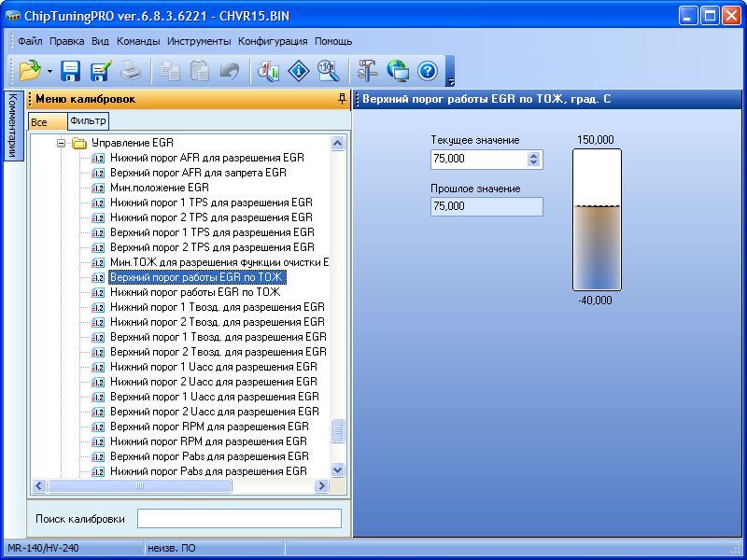
Task: Open the Инструменты menu
Action: [x=199, y=41]
